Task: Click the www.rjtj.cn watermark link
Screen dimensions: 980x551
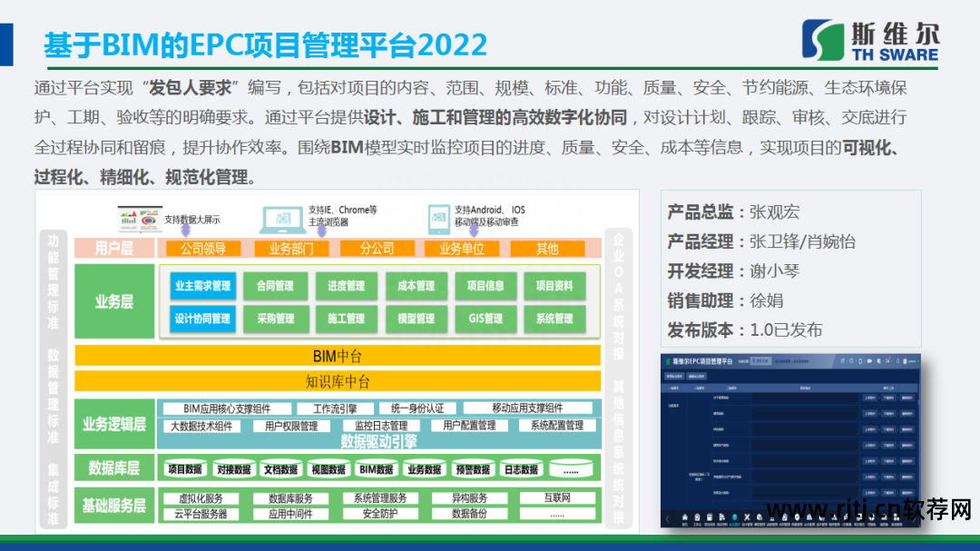Action: coord(868,510)
